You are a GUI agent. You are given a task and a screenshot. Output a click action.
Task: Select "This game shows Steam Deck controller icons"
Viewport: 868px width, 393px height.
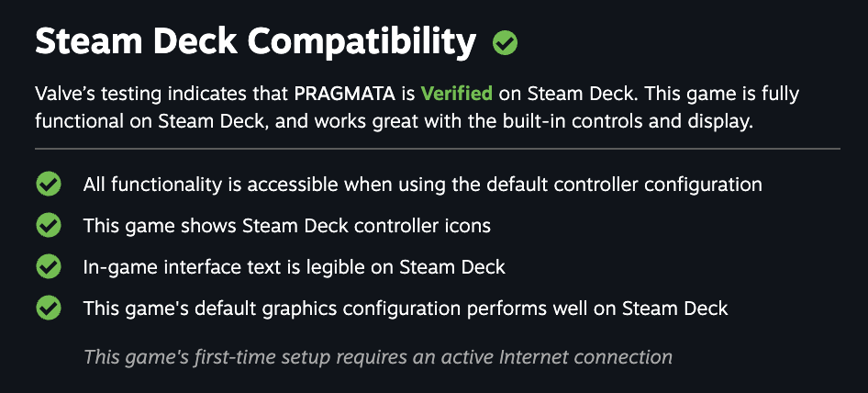pyautogui.click(x=286, y=225)
